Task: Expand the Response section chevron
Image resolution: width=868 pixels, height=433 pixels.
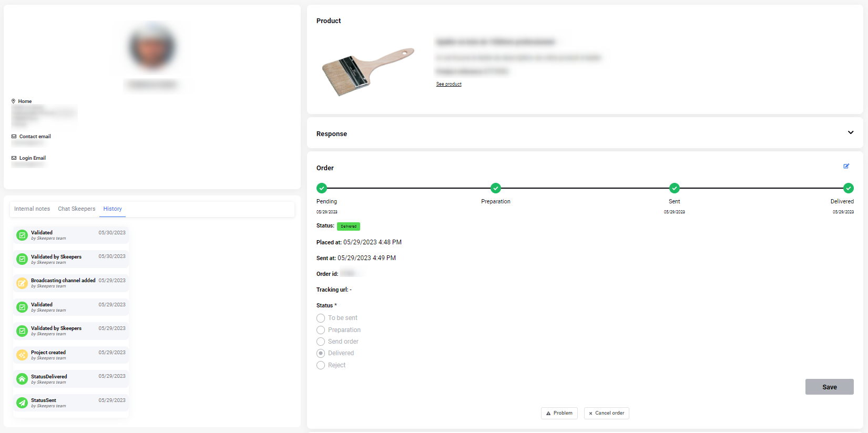Action: point(850,133)
